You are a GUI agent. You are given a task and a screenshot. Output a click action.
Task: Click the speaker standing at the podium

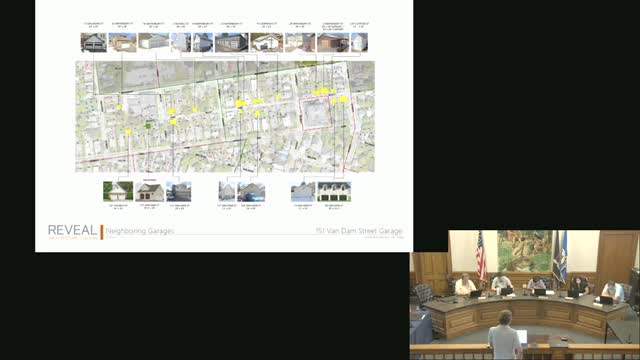click(504, 336)
